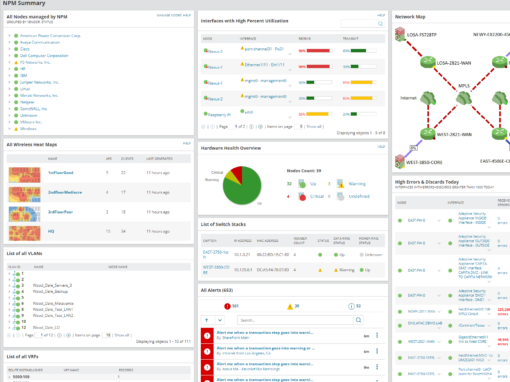Click the MPLS cloud icon in Network Map
Image resolution: width=510 pixels, height=382 pixels.
click(x=464, y=98)
